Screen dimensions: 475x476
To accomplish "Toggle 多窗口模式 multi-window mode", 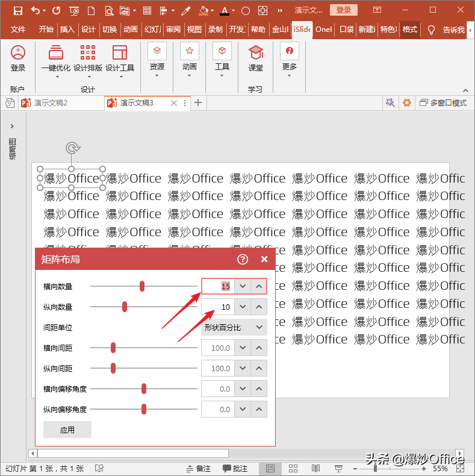I will (443, 103).
